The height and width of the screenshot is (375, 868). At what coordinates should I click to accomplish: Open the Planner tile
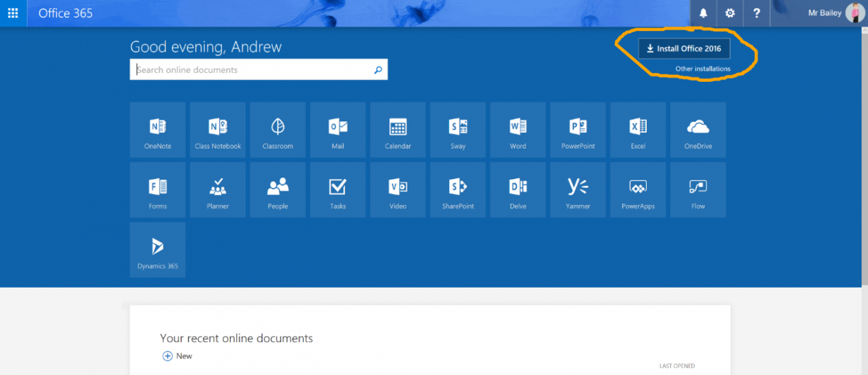218,190
